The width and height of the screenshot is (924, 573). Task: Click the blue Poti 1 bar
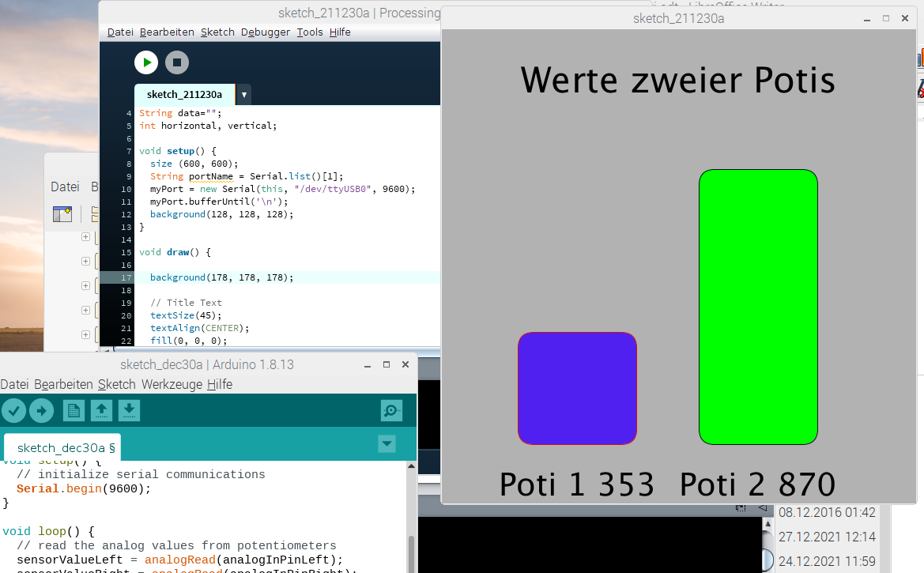[x=577, y=388]
